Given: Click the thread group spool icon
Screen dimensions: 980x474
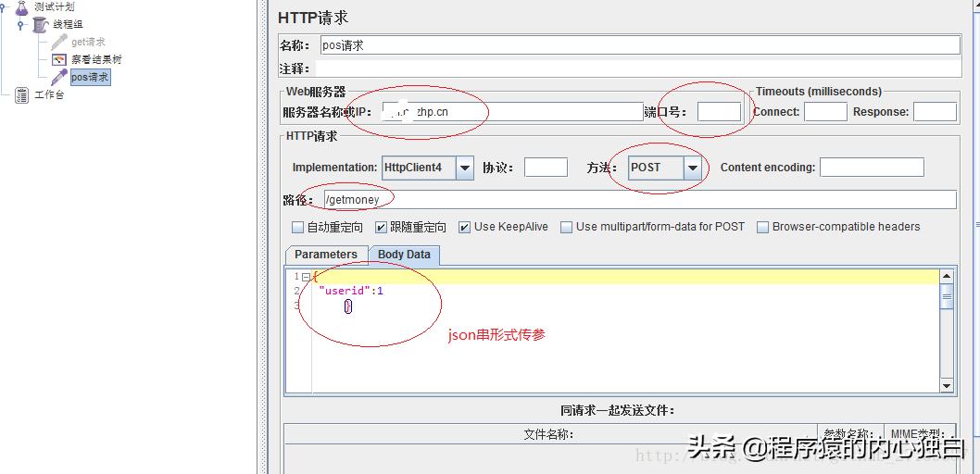Looking at the screenshot, I should pos(40,25).
